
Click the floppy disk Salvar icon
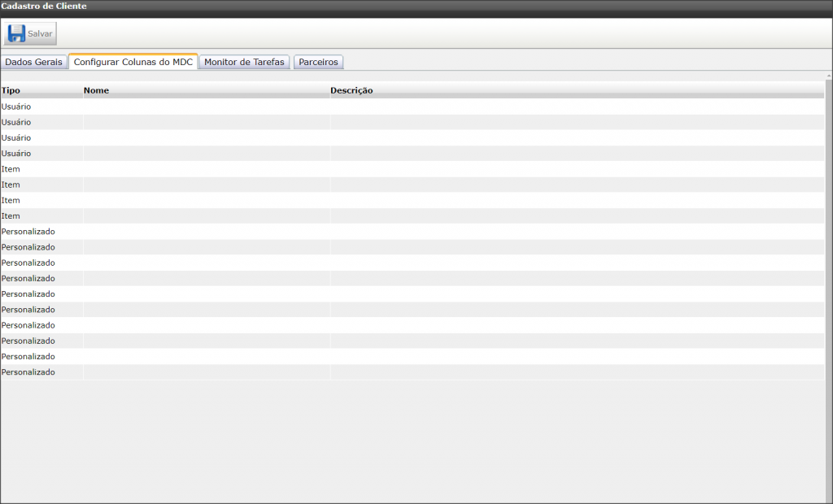tap(16, 33)
